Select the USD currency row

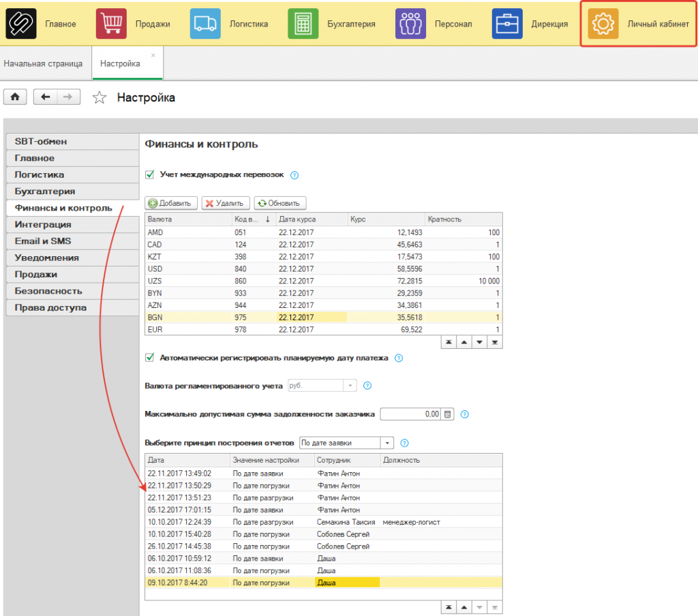pos(324,269)
